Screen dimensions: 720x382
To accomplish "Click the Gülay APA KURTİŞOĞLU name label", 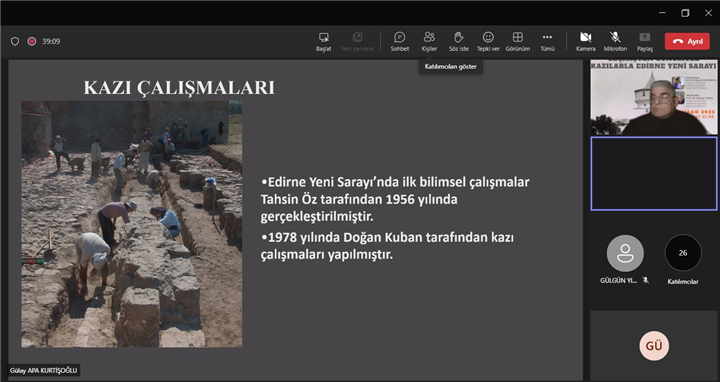I will pyautogui.click(x=44, y=371).
